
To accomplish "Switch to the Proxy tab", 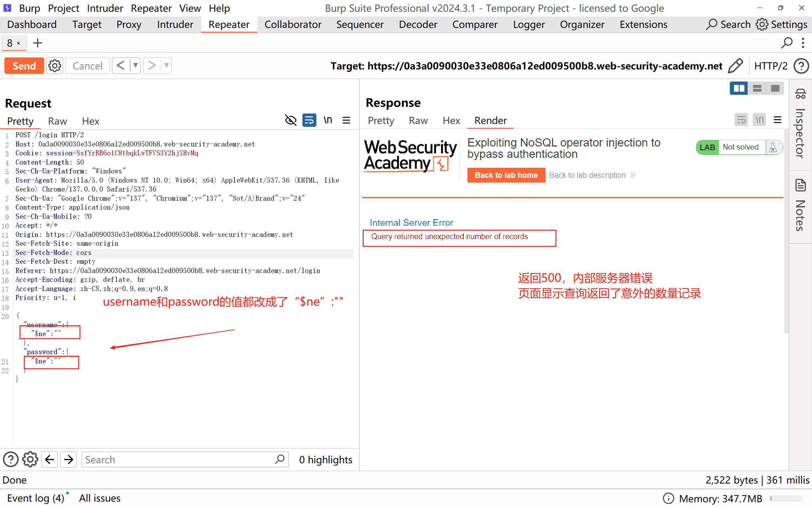I will tap(129, 24).
